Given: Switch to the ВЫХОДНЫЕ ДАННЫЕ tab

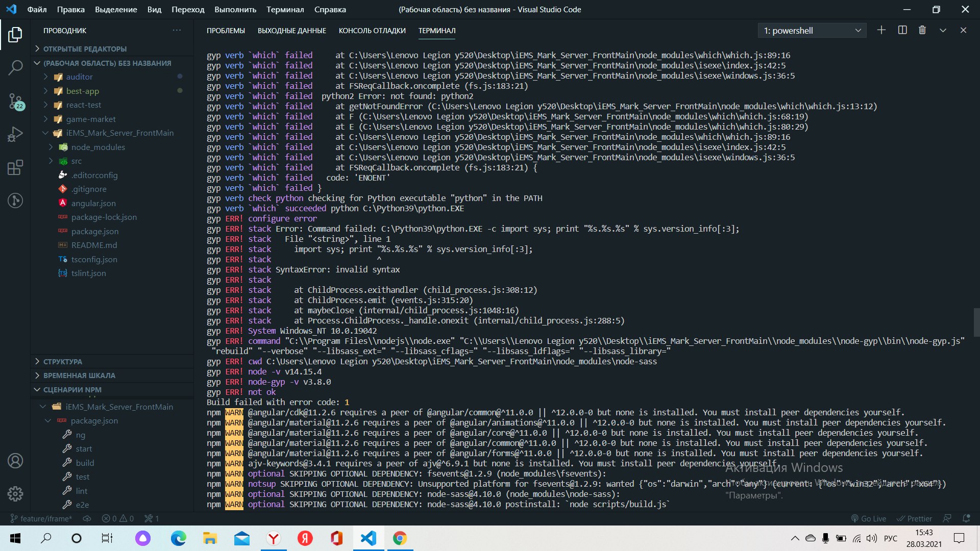Looking at the screenshot, I should coord(291,31).
